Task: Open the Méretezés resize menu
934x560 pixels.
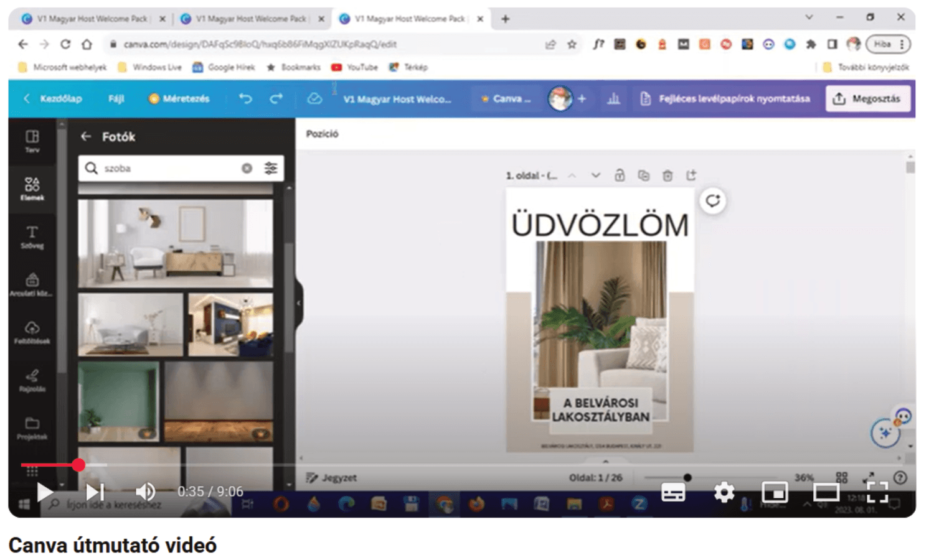Action: (x=179, y=98)
